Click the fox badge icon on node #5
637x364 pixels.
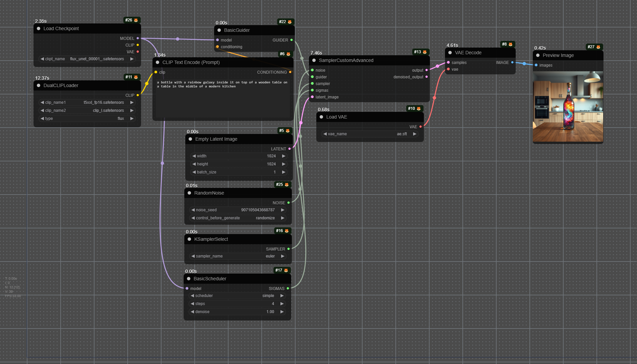[288, 131]
